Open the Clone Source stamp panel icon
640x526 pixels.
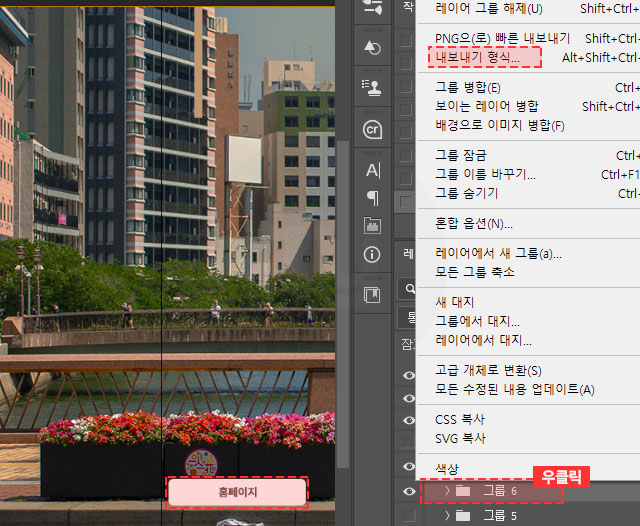tap(371, 87)
